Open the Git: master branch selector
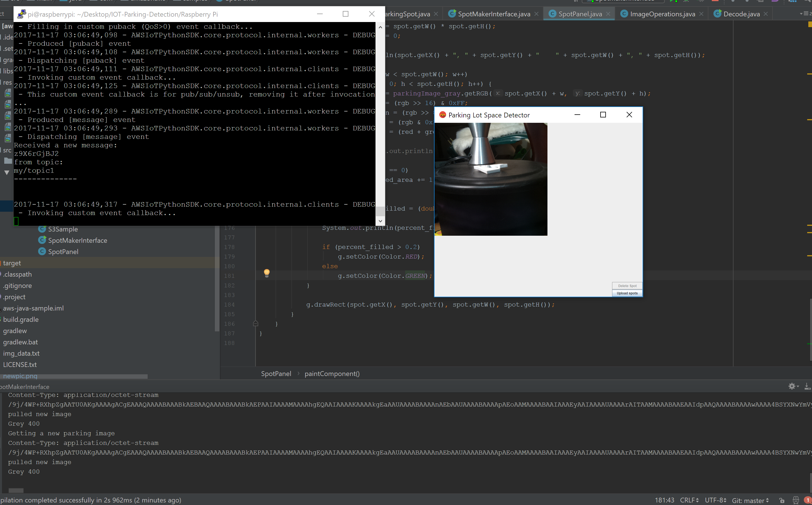Viewport: 812px width, 505px height. [x=750, y=500]
